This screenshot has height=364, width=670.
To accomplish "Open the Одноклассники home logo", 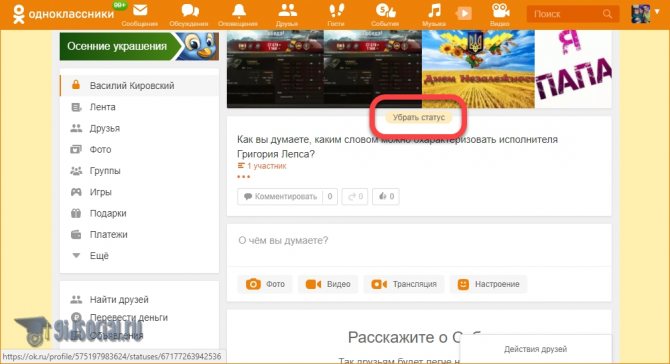I will pyautogui.click(x=63, y=14).
